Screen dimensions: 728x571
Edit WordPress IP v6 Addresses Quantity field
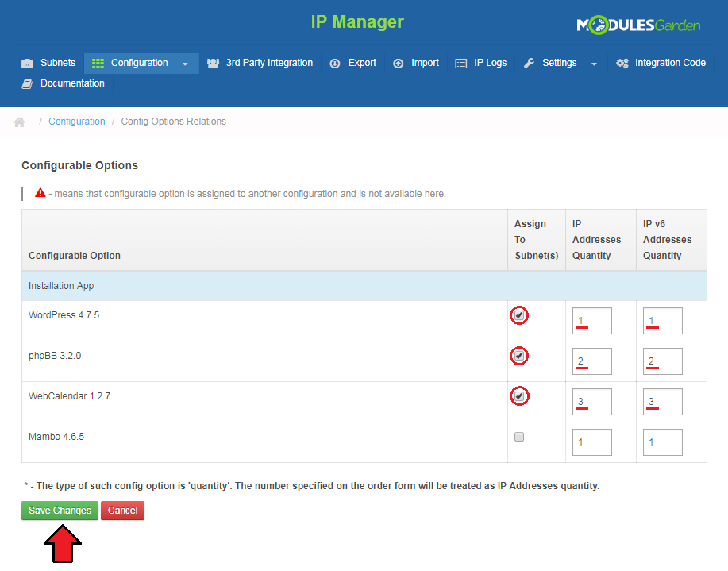663,321
